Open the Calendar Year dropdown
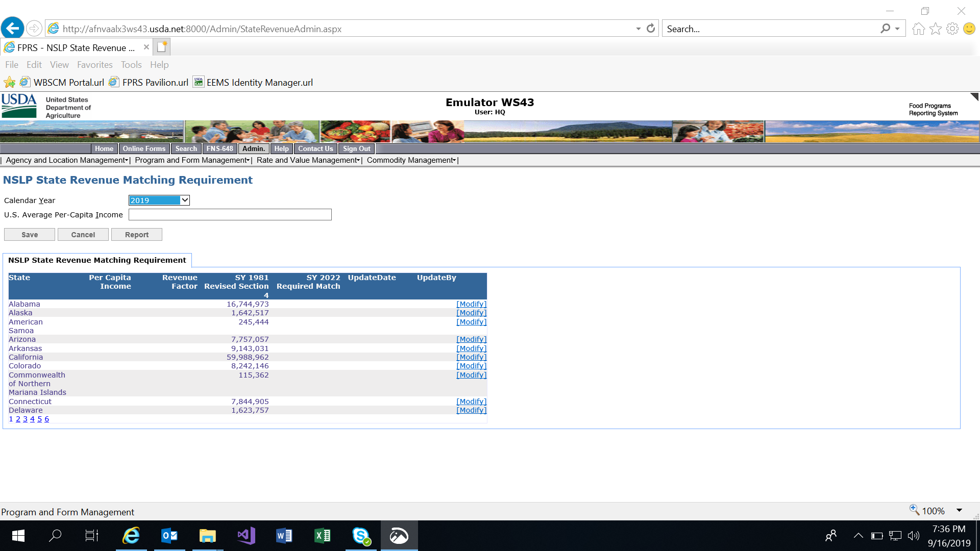980x551 pixels. (159, 201)
